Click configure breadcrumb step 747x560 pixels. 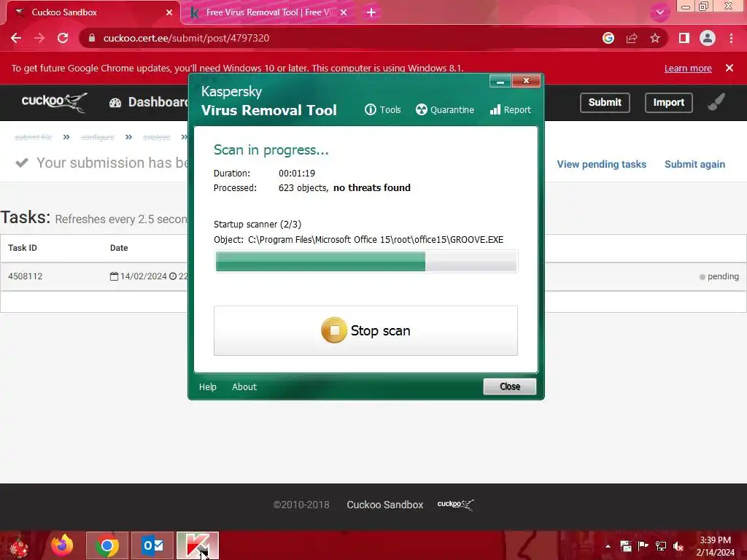tap(97, 137)
